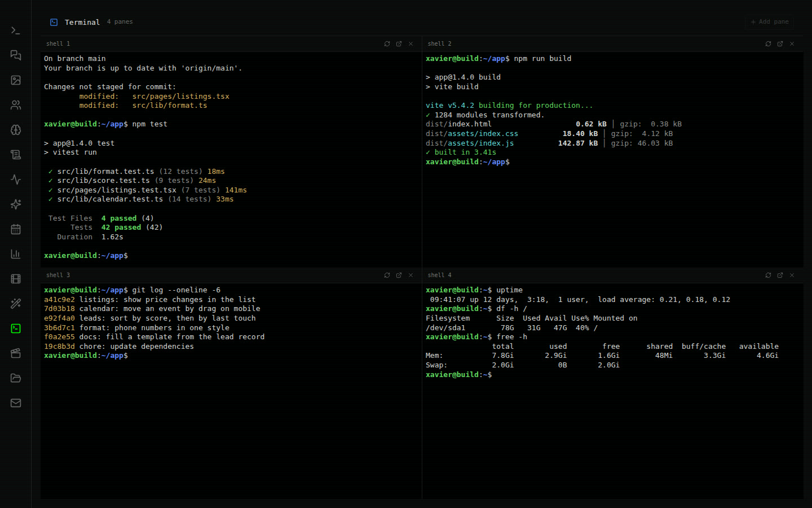Click the Terminal icon beside the title
The height and width of the screenshot is (508, 812).
[x=54, y=22]
